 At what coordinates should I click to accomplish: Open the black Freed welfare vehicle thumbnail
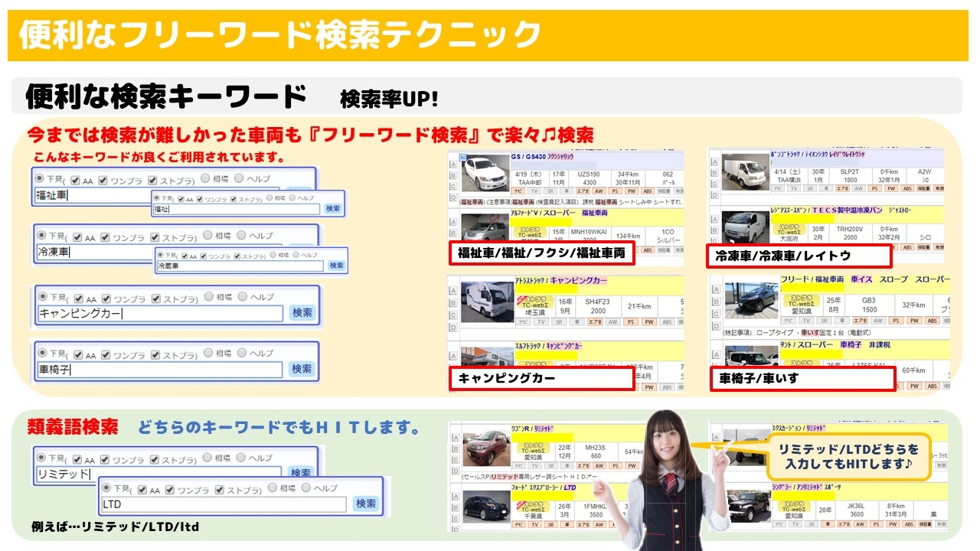click(x=750, y=301)
